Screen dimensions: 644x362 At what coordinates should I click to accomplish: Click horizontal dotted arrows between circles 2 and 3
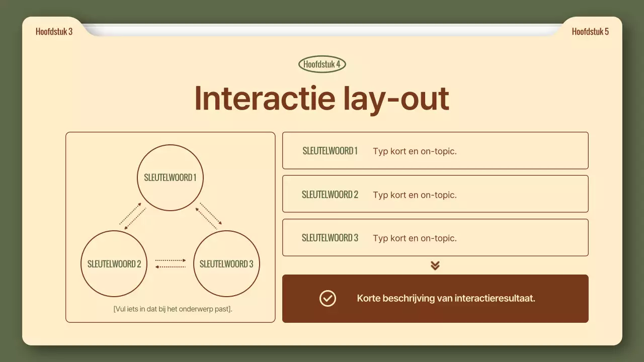click(171, 263)
